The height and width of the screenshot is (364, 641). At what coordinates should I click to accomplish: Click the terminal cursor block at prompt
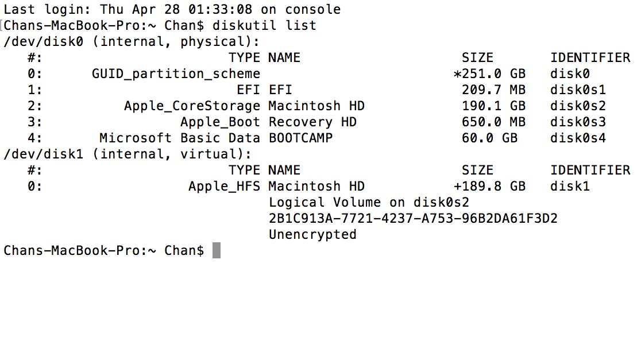[217, 251]
